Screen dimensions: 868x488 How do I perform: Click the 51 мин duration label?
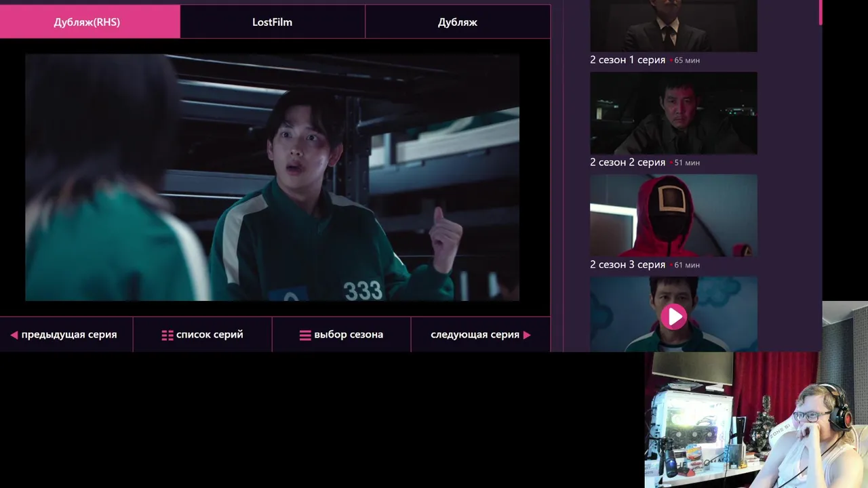click(x=687, y=163)
